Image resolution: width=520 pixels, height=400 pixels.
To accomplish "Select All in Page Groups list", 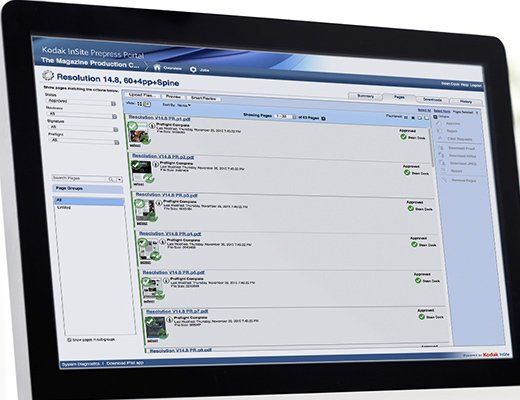I will (x=89, y=201).
